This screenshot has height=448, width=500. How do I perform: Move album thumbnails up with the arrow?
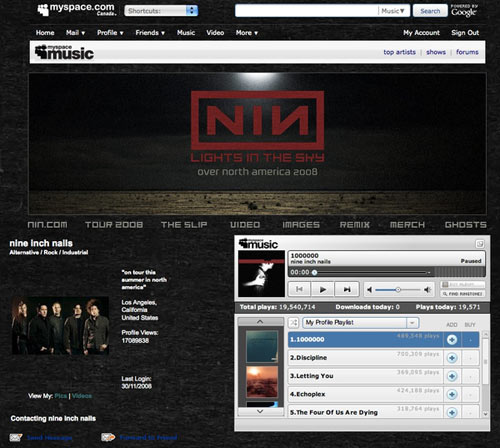click(x=260, y=322)
